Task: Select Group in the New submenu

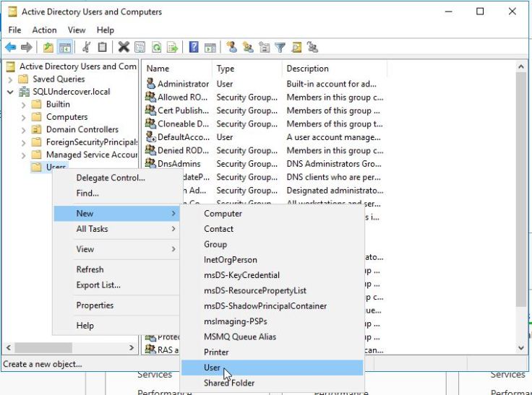Action: coord(272,245)
